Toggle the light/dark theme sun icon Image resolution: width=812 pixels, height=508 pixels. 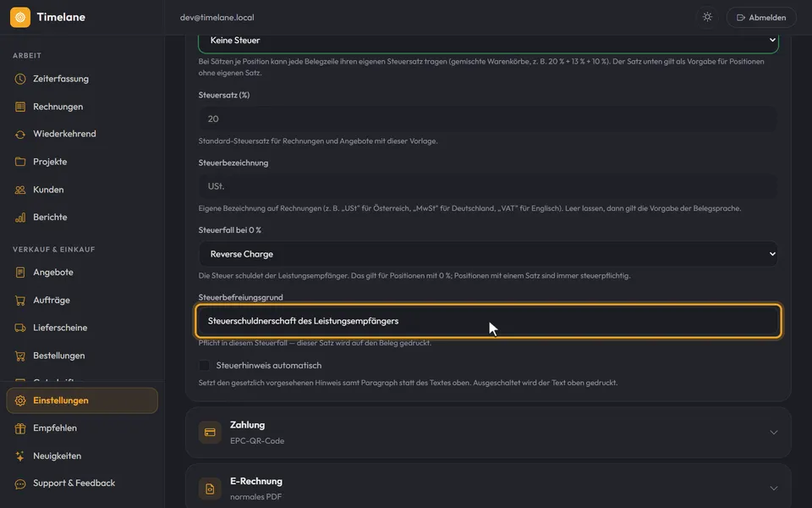coord(707,17)
